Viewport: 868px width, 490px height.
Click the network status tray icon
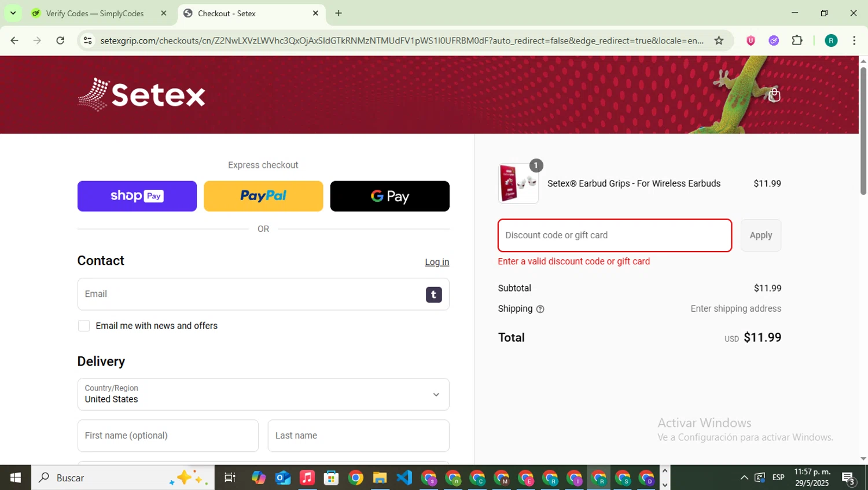point(760,478)
